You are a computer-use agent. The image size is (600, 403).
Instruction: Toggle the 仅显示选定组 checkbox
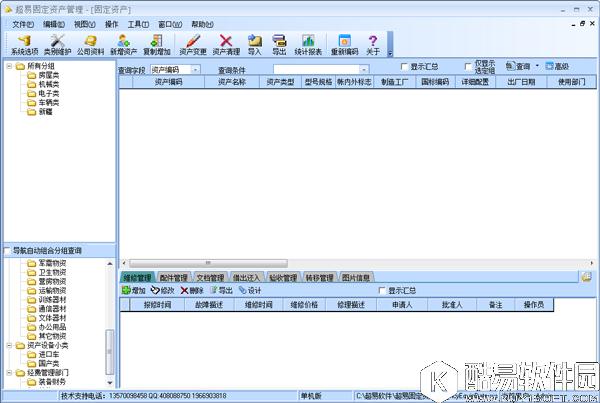pos(468,67)
